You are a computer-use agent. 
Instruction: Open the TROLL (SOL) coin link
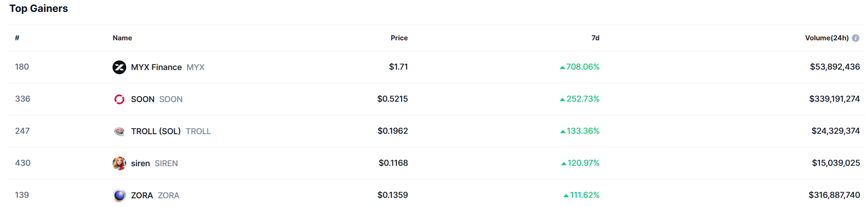(x=156, y=131)
